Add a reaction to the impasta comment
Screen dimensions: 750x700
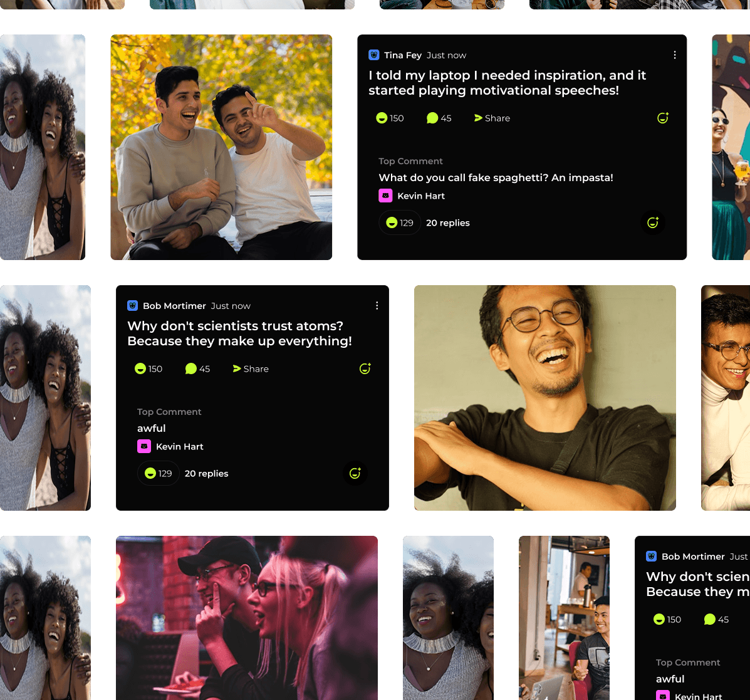click(x=653, y=222)
